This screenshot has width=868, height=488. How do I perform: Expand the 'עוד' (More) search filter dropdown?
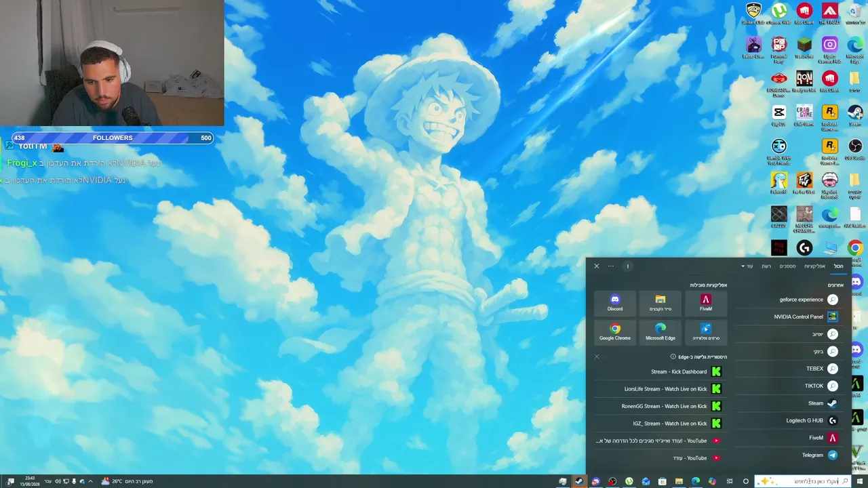click(x=747, y=266)
